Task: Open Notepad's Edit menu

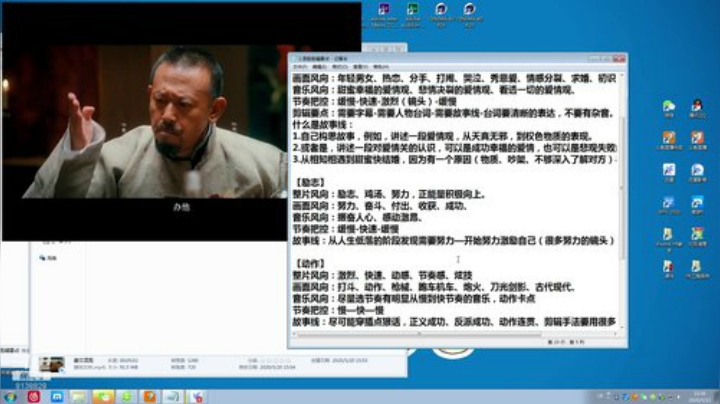Action: (320, 67)
